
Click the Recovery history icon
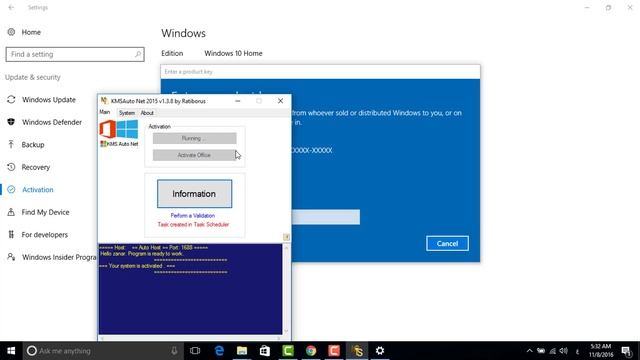point(11,167)
